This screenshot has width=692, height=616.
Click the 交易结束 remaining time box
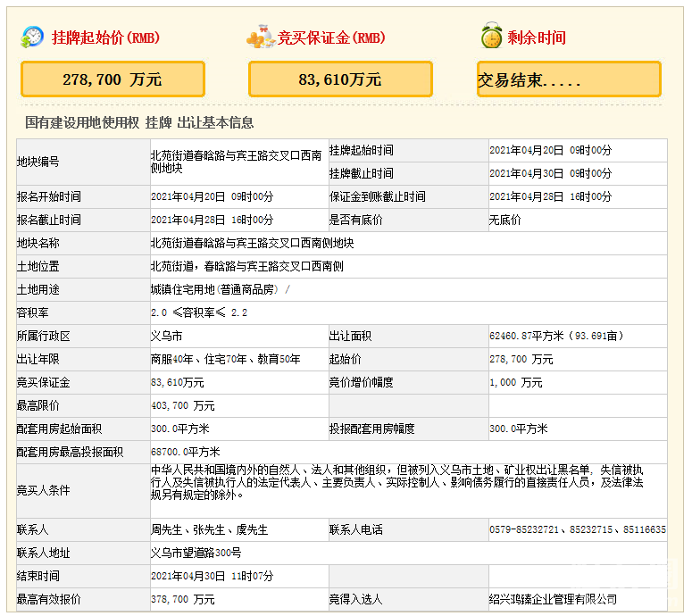[x=569, y=79]
